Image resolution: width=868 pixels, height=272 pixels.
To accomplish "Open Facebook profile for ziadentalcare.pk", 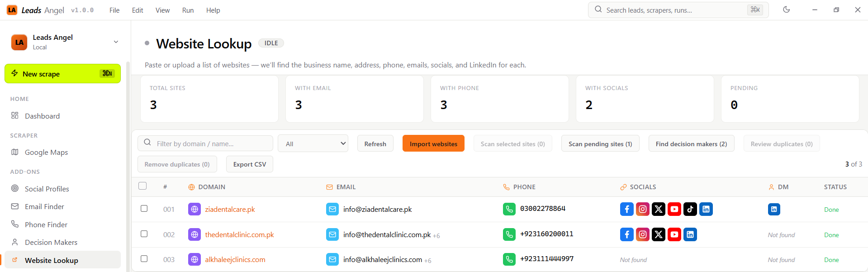I will pos(627,209).
